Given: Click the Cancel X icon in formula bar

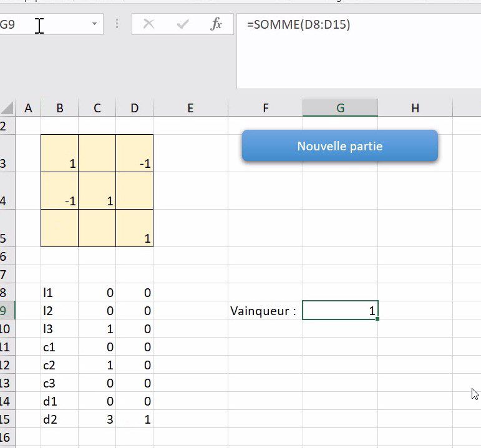Looking at the screenshot, I should 148,24.
